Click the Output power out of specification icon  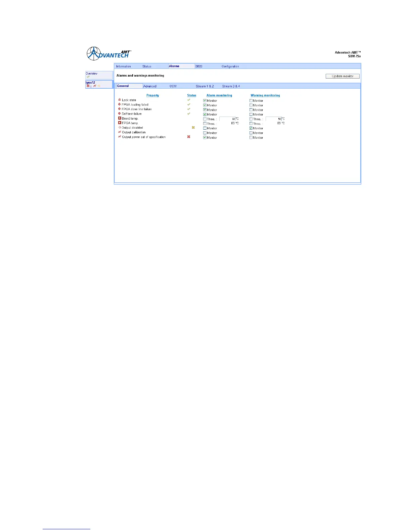click(x=120, y=137)
